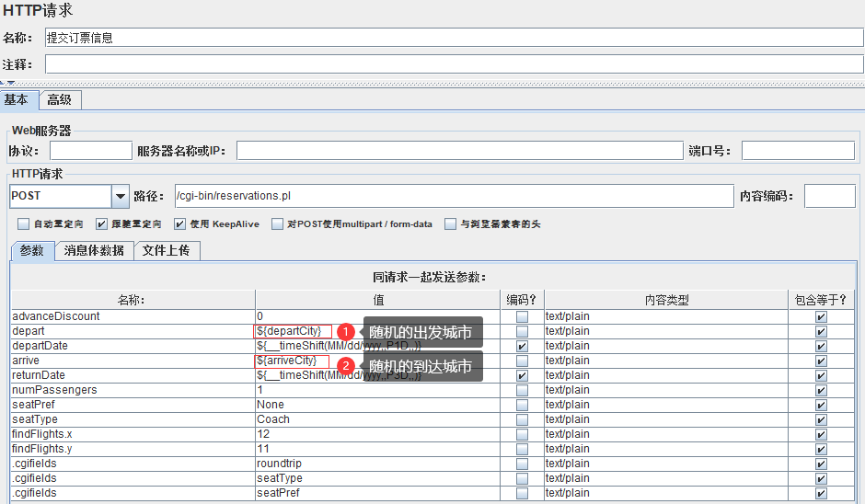The width and height of the screenshot is (865, 504).
Task: Select the findFlights.x name cell
Action: [133, 434]
